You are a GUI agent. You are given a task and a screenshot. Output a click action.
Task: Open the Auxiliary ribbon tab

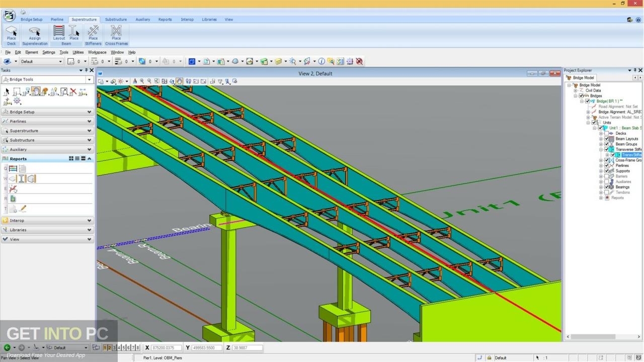click(143, 20)
